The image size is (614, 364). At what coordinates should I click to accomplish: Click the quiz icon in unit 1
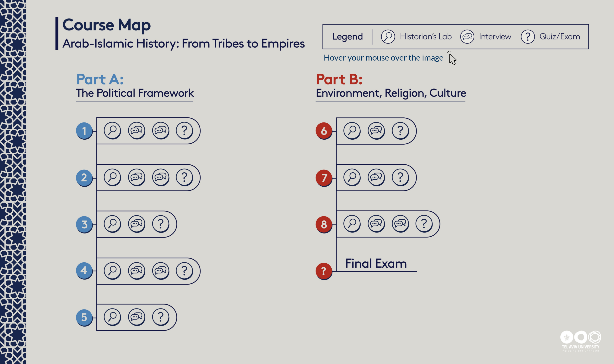click(x=184, y=130)
